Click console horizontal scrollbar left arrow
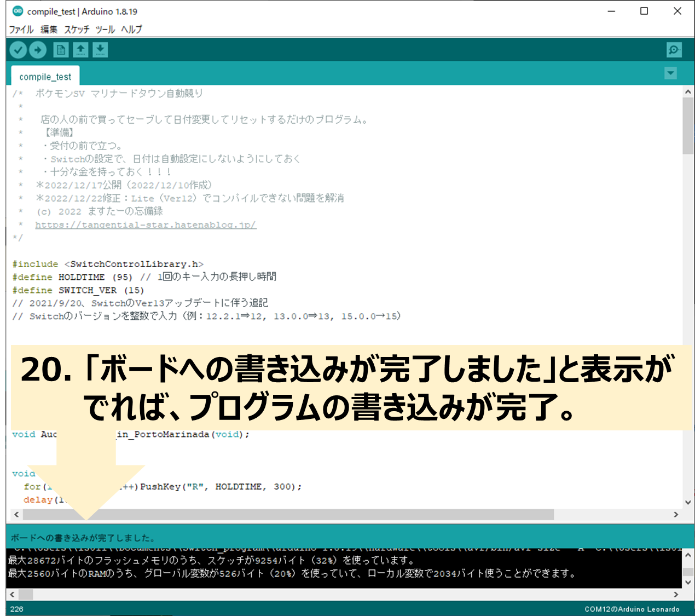The image size is (695, 616). [x=12, y=595]
